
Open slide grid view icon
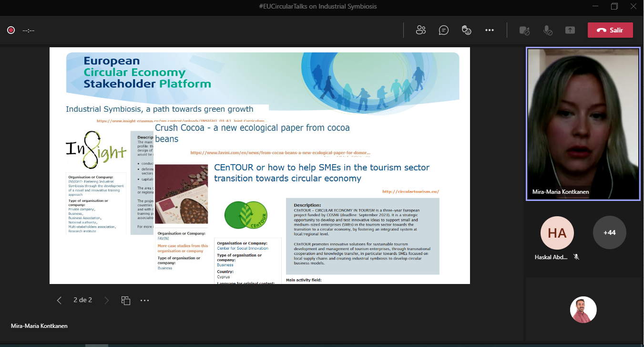(x=126, y=300)
